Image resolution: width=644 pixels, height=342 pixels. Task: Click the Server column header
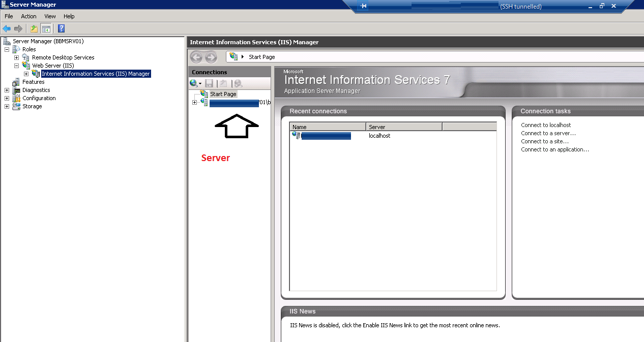(404, 127)
